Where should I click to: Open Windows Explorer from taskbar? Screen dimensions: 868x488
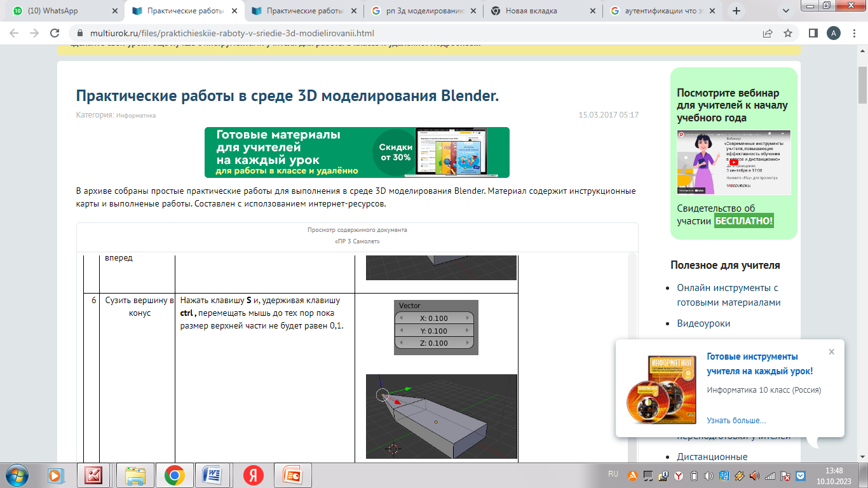click(x=136, y=475)
